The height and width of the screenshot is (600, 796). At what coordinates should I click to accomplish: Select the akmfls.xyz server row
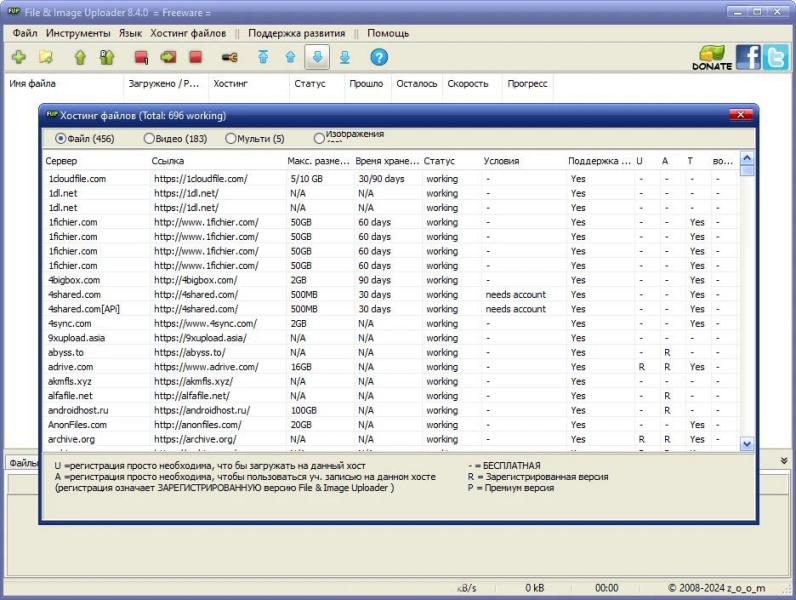391,381
